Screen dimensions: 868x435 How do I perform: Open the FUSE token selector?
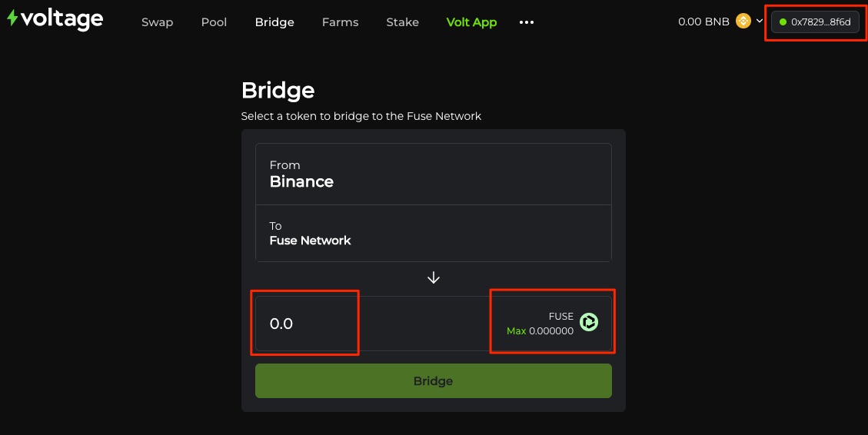[552, 323]
